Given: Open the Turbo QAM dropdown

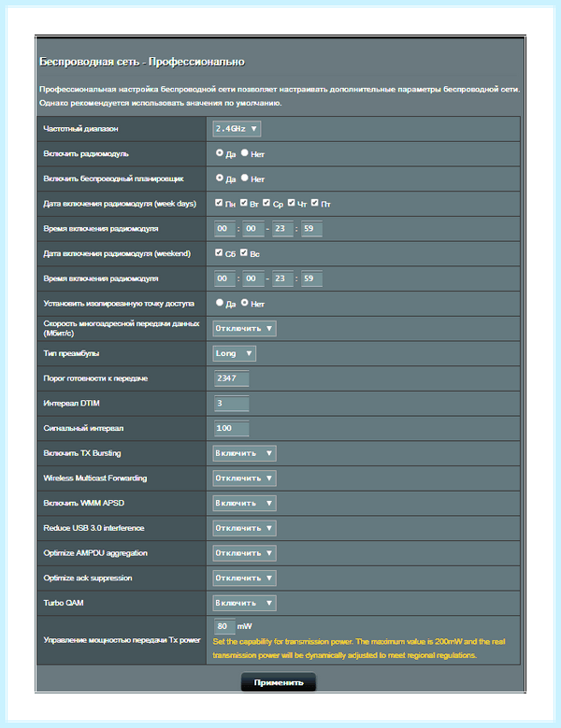Looking at the screenshot, I should (244, 603).
